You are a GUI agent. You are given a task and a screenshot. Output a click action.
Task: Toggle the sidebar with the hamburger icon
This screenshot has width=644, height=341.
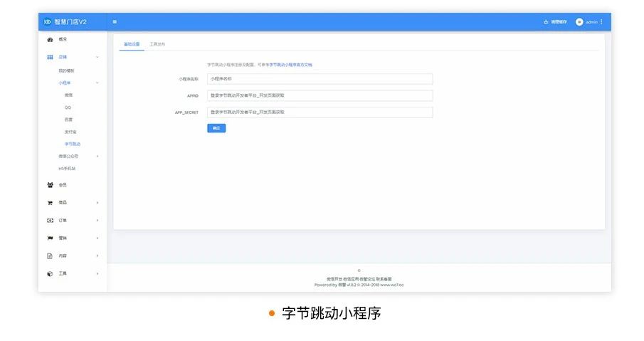click(115, 22)
